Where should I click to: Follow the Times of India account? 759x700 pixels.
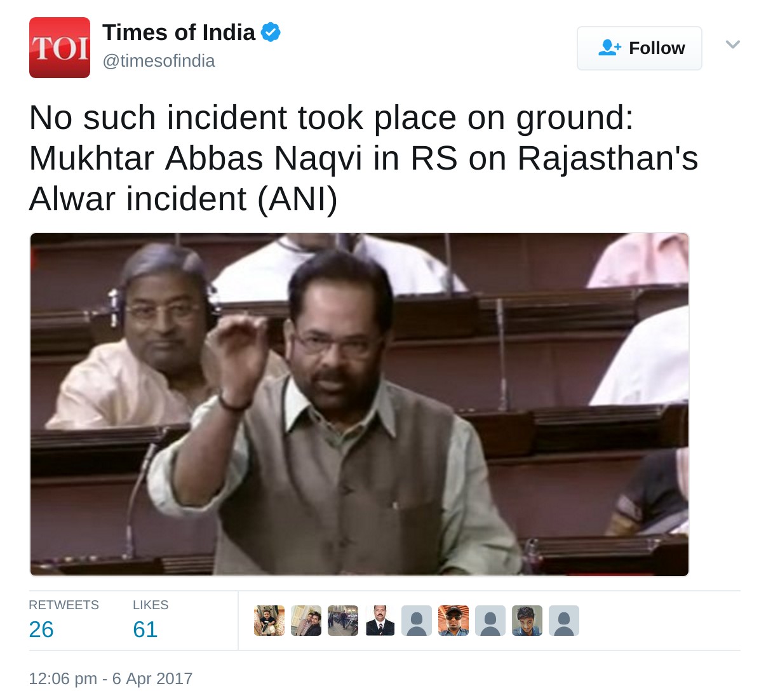tap(639, 48)
